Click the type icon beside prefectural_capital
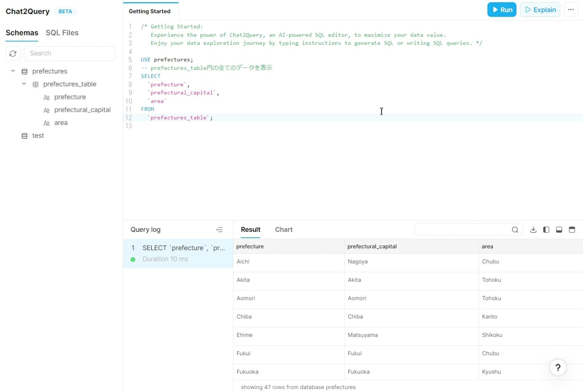 click(47, 110)
